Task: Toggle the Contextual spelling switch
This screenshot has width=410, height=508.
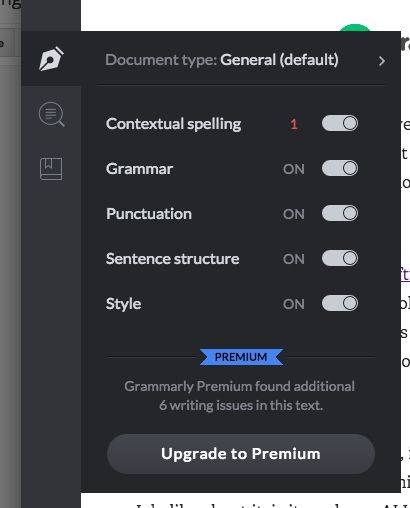Action: click(x=340, y=123)
